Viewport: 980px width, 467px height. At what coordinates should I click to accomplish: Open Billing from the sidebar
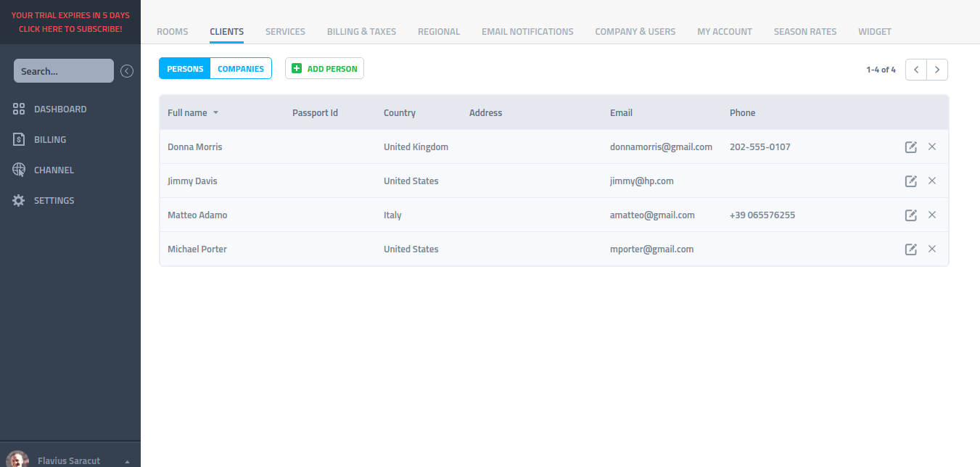pyautogui.click(x=39, y=140)
